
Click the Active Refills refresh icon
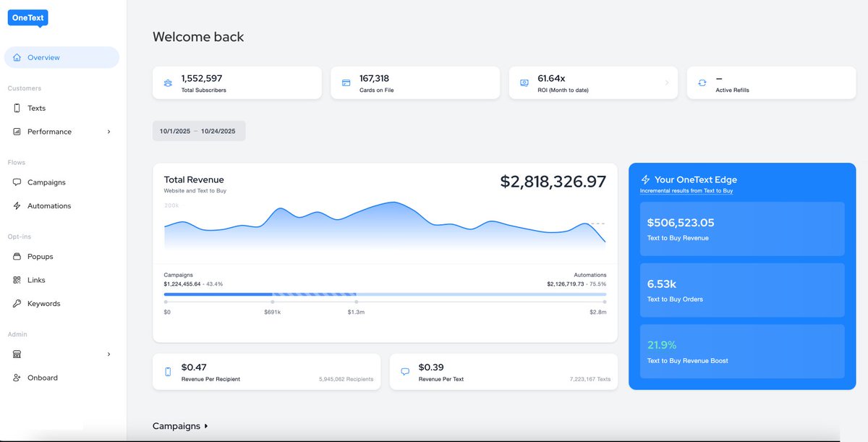[701, 82]
